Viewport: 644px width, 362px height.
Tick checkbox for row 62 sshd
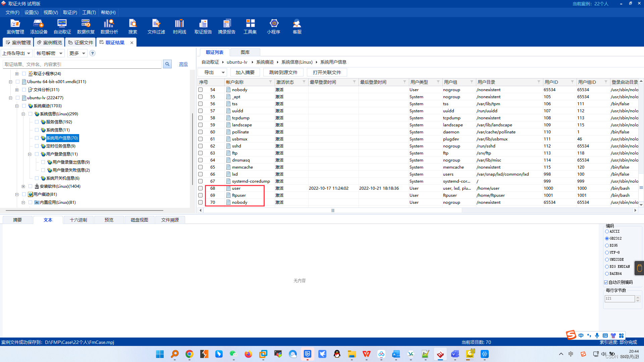click(x=201, y=146)
